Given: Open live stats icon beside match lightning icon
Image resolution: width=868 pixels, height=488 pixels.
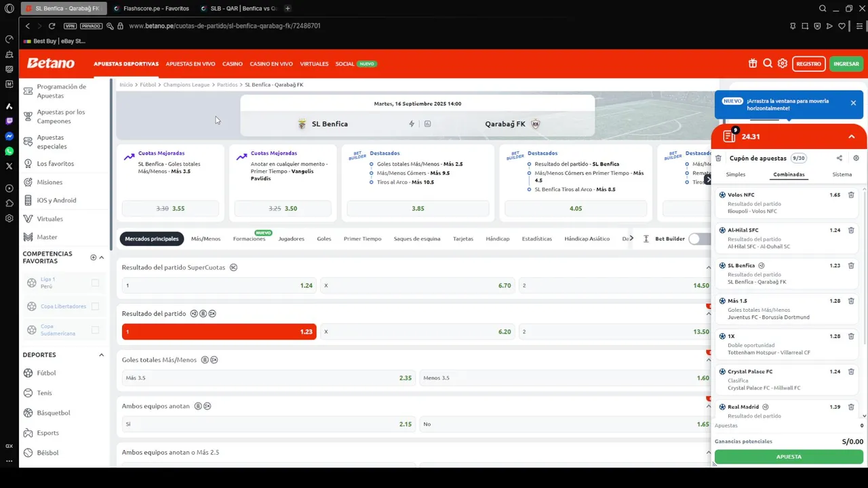Looking at the screenshot, I should [x=427, y=124].
